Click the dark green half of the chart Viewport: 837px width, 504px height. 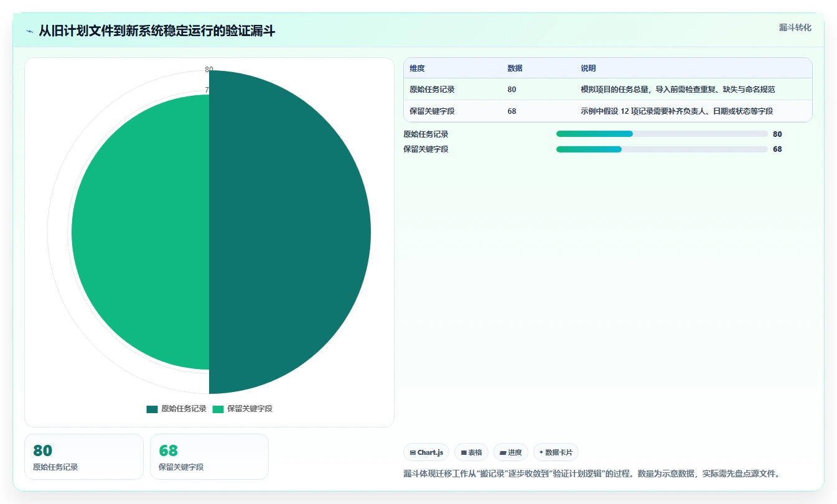pyautogui.click(x=289, y=232)
